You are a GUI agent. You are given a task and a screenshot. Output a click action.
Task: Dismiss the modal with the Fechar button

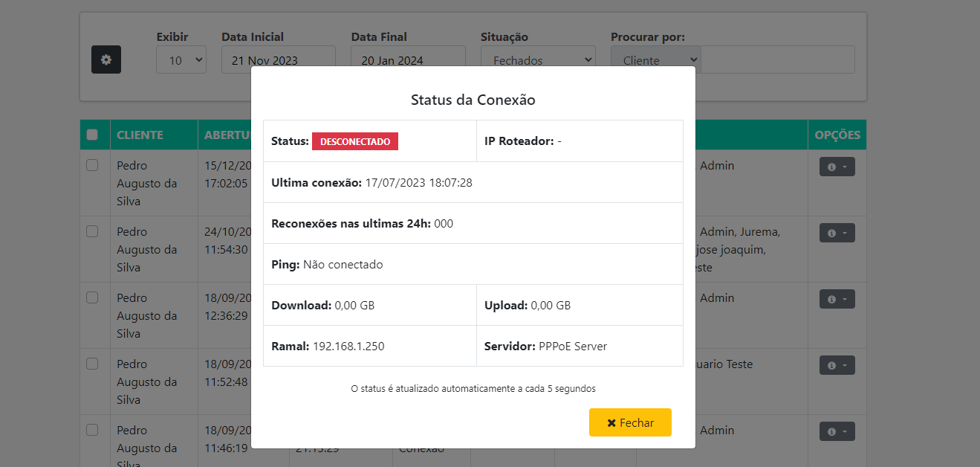pos(630,422)
